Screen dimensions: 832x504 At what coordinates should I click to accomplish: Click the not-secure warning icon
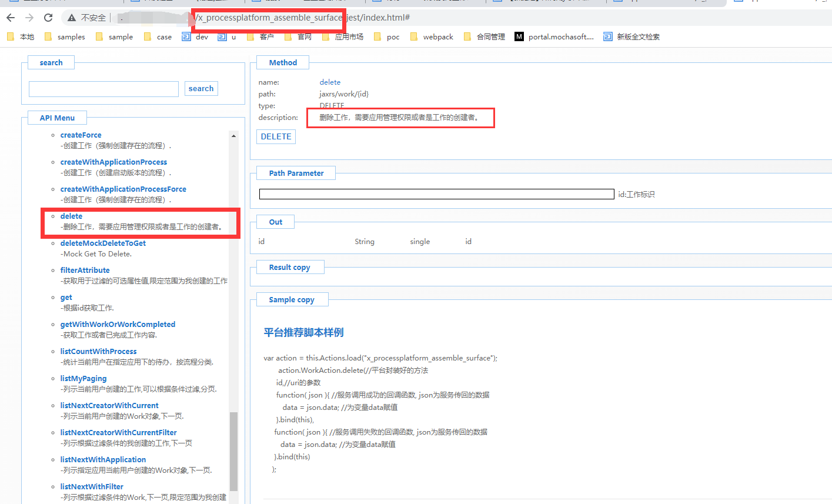(x=72, y=18)
